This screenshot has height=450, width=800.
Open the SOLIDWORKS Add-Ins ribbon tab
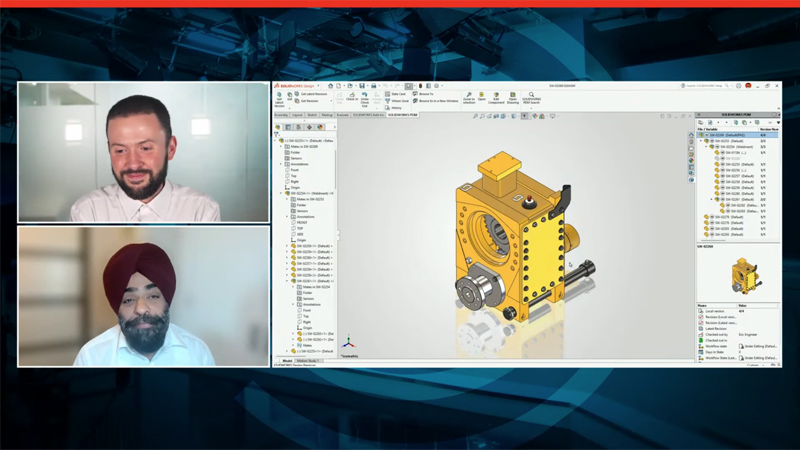369,115
